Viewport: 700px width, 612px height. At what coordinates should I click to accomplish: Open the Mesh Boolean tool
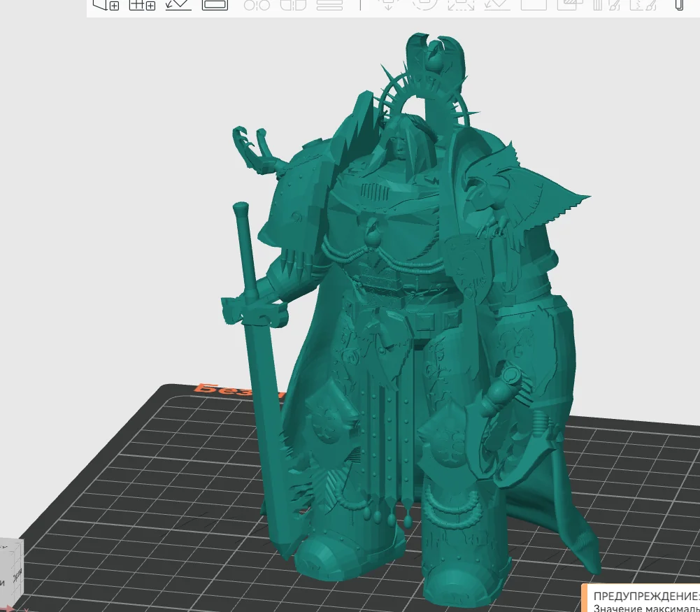point(570,5)
